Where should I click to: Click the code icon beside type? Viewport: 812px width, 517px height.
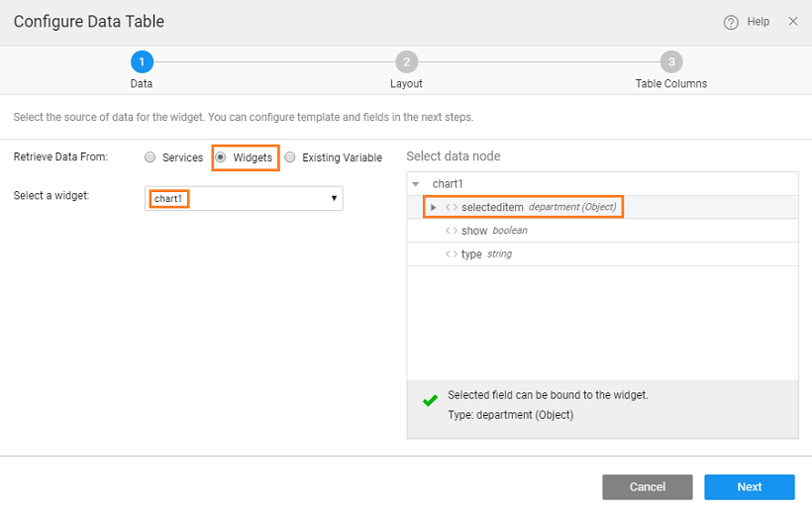pos(452,255)
